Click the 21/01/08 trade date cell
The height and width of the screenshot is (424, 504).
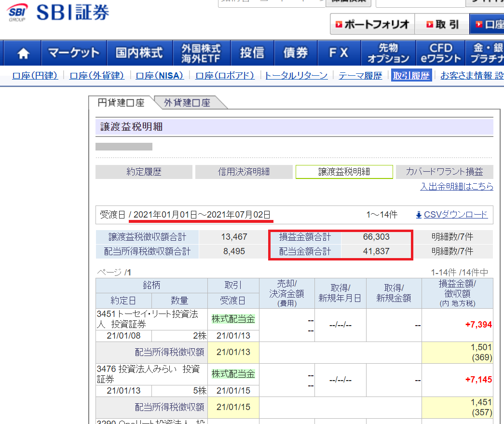(123, 336)
